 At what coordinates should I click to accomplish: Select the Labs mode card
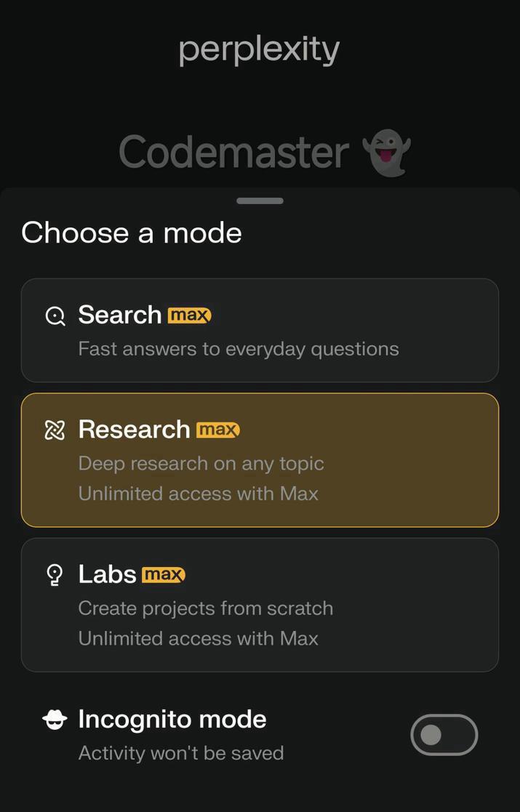260,605
